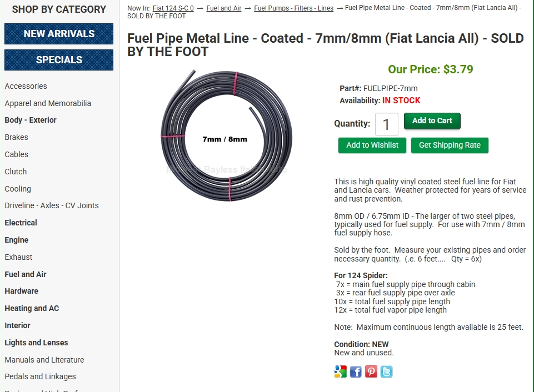Tweet product using Twitter icon

(x=387, y=371)
